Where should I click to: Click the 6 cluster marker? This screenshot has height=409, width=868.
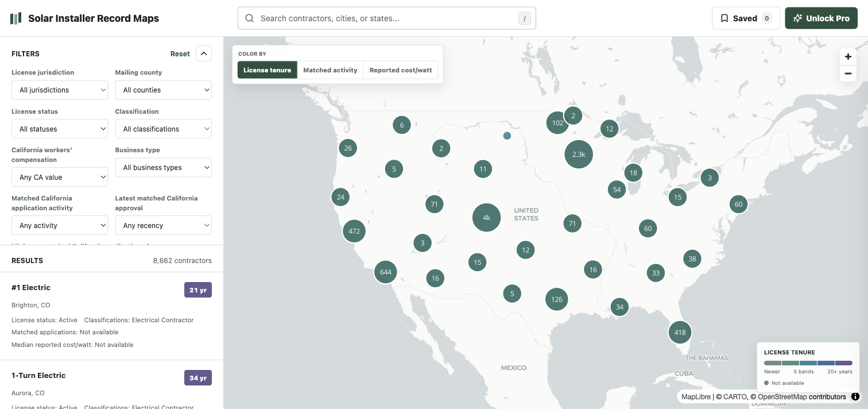click(402, 125)
